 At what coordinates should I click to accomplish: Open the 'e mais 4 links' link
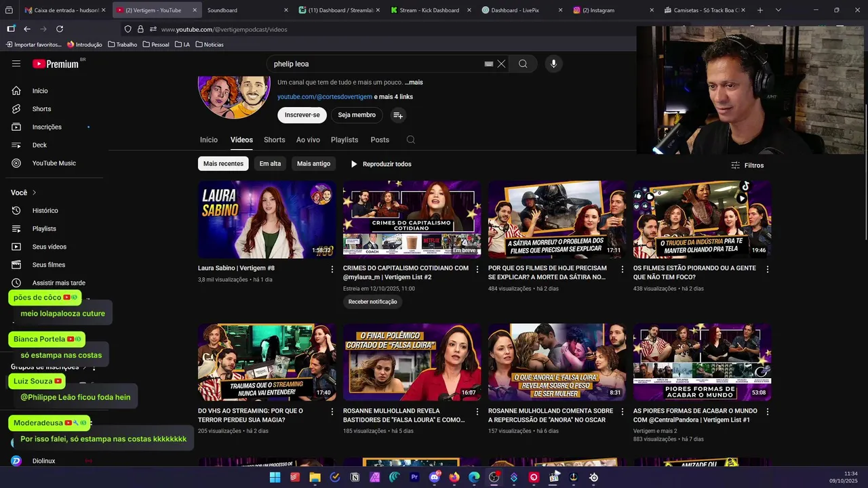(393, 97)
